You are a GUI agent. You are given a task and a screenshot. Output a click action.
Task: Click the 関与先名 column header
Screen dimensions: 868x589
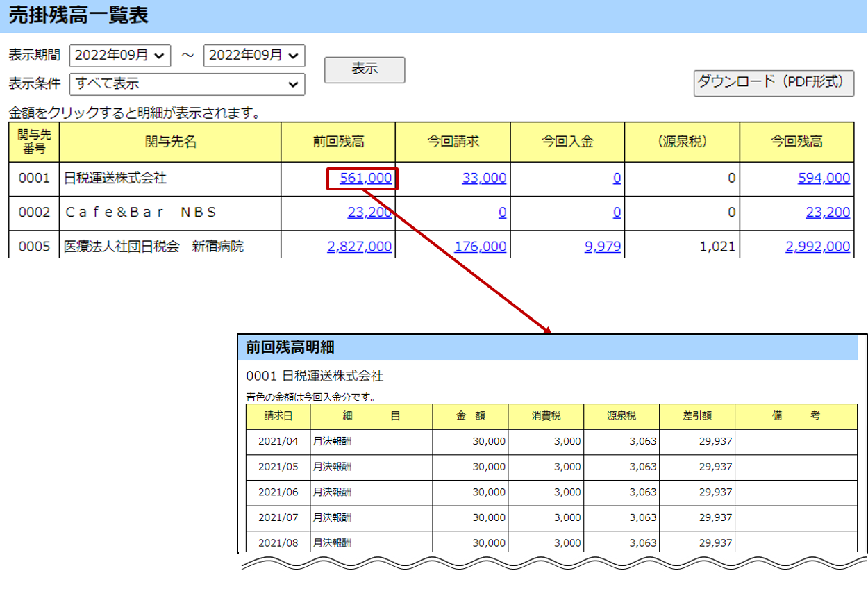[x=170, y=142]
